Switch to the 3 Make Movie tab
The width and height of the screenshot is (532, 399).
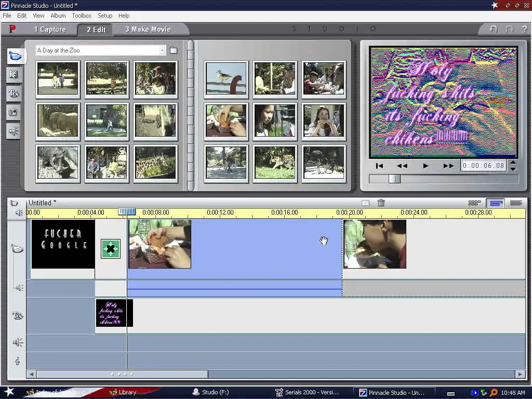pos(148,30)
